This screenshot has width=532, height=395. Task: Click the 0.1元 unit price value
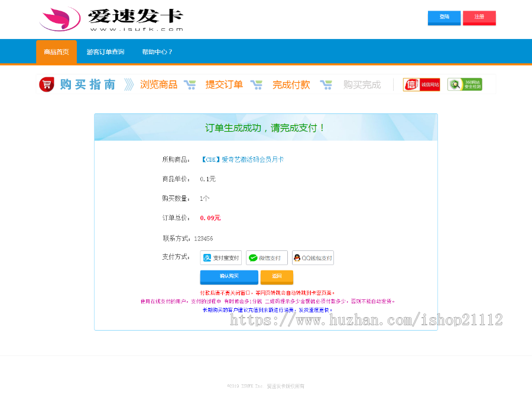pos(207,179)
